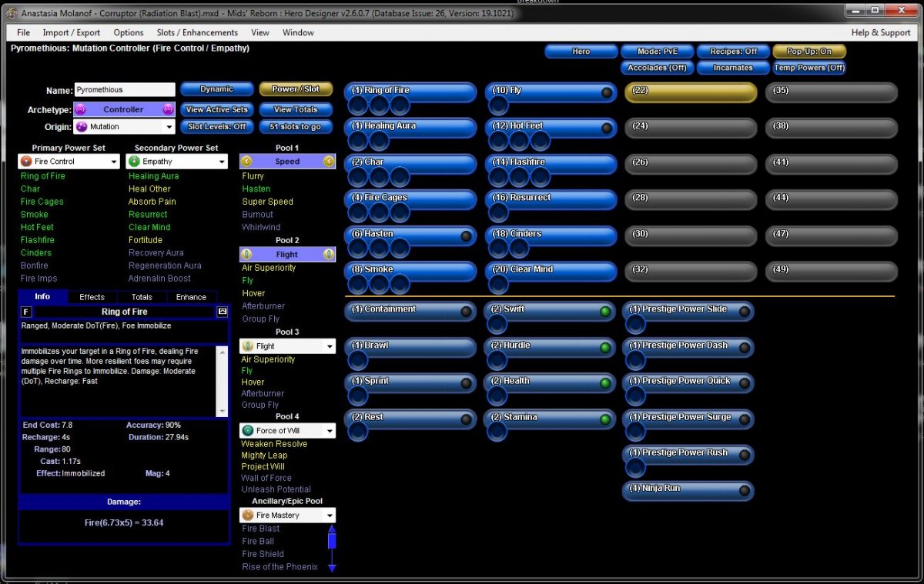924x584 pixels.
Task: Open the Pool 1 Speed selector
Action: [287, 162]
